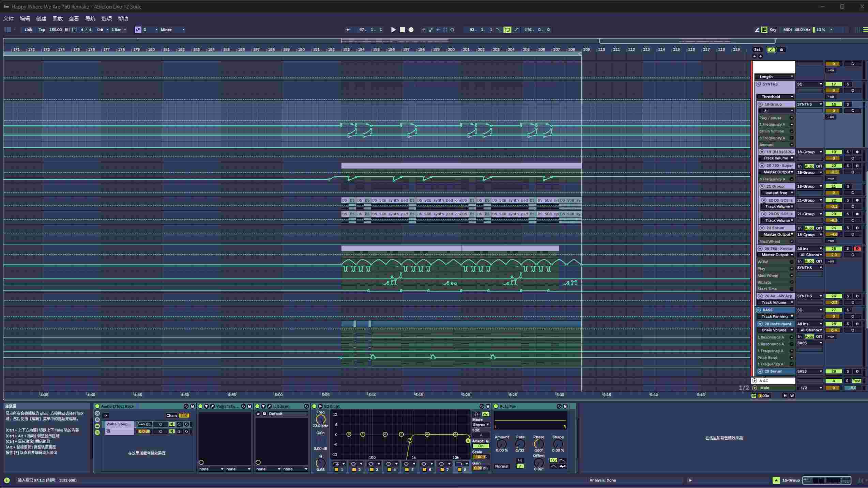The width and height of the screenshot is (868, 488).
Task: Click the Link button
Action: (28, 30)
